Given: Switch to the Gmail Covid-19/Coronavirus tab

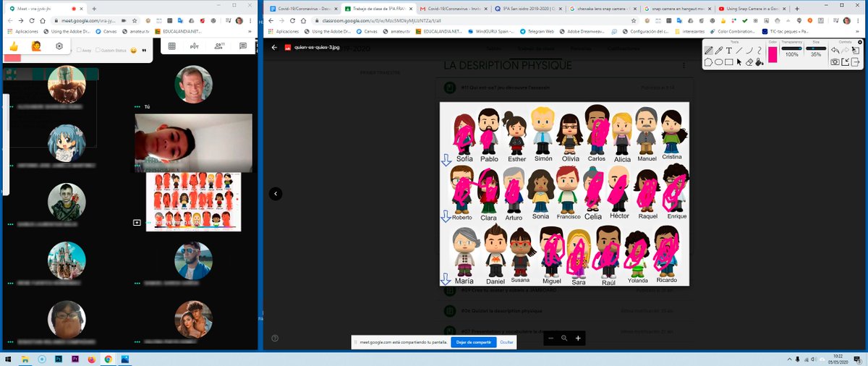Looking at the screenshot, I should [454, 9].
